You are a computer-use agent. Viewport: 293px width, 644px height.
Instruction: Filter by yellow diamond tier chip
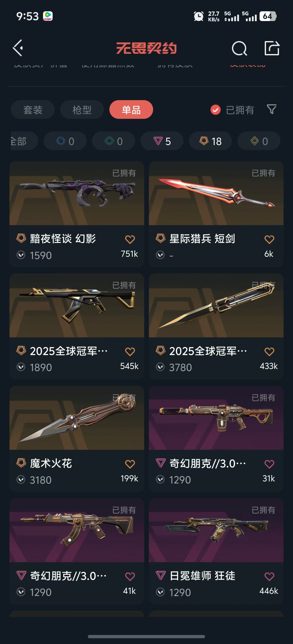(x=259, y=141)
